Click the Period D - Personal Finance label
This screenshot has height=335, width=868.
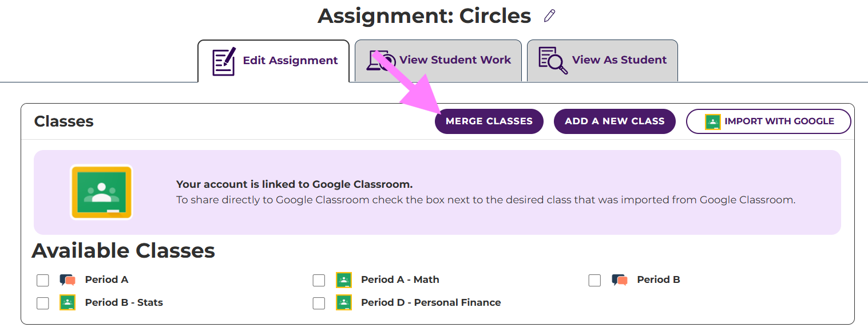(x=431, y=302)
